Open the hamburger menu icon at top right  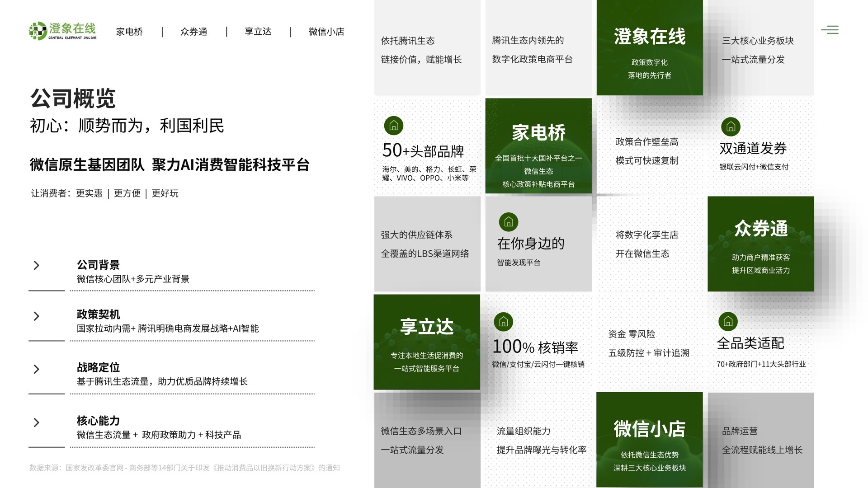(830, 30)
